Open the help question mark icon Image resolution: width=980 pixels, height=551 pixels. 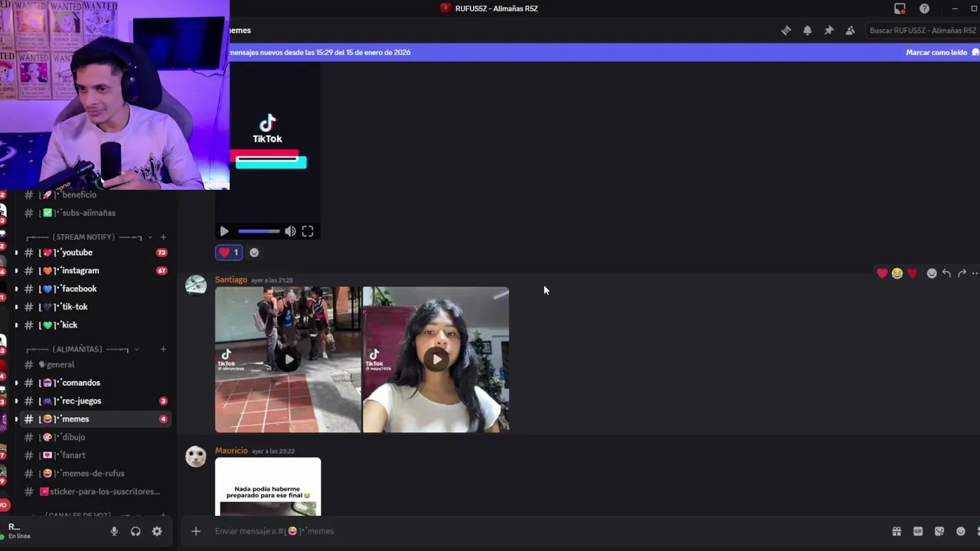coord(924,8)
